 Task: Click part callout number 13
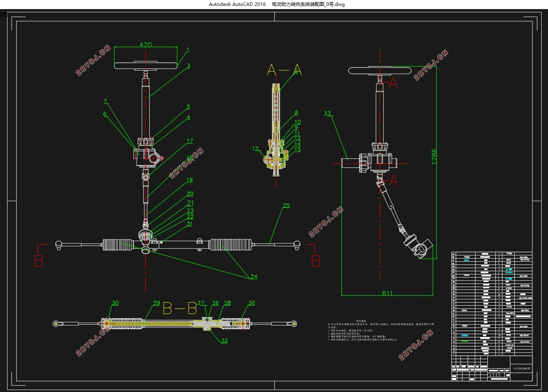[x=255, y=148]
